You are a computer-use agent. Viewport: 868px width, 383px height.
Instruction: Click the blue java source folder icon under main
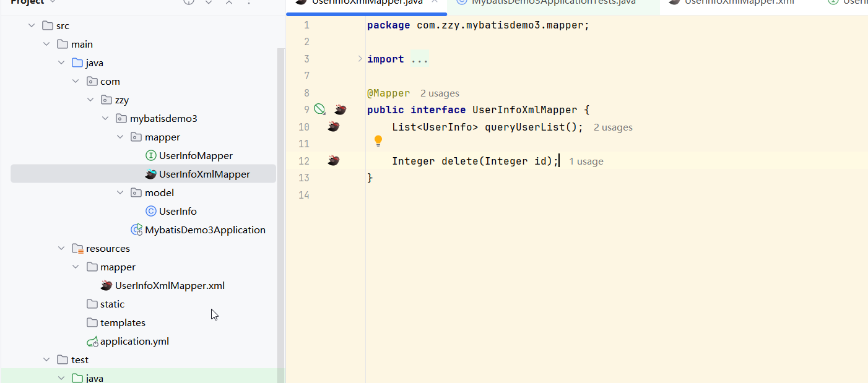pyautogui.click(x=77, y=62)
